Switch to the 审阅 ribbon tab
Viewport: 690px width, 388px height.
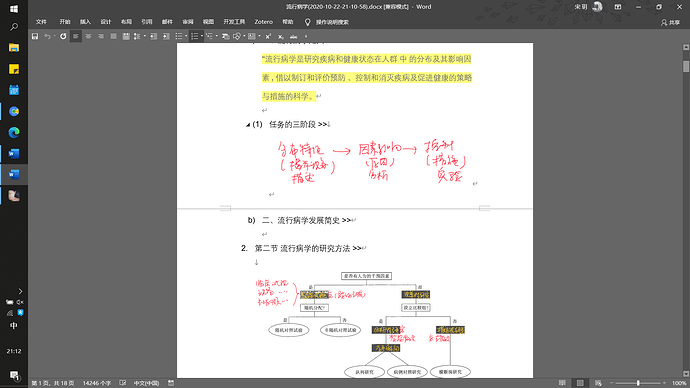[188, 22]
